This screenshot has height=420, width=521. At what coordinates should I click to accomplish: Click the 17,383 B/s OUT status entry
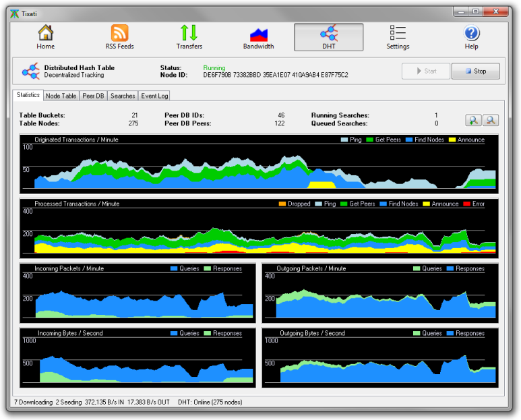point(148,402)
